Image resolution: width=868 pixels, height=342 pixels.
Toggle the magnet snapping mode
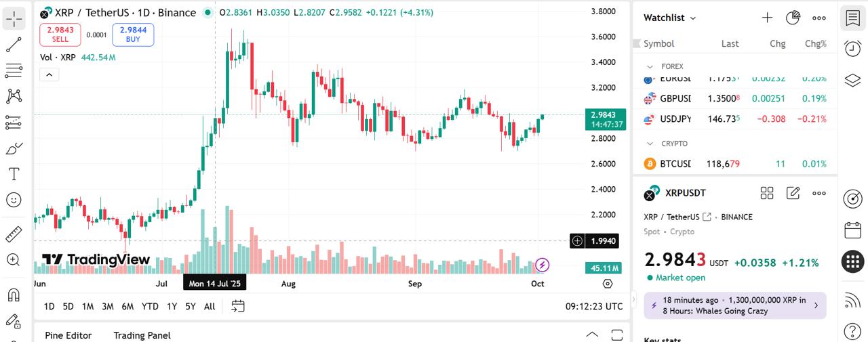tap(14, 295)
